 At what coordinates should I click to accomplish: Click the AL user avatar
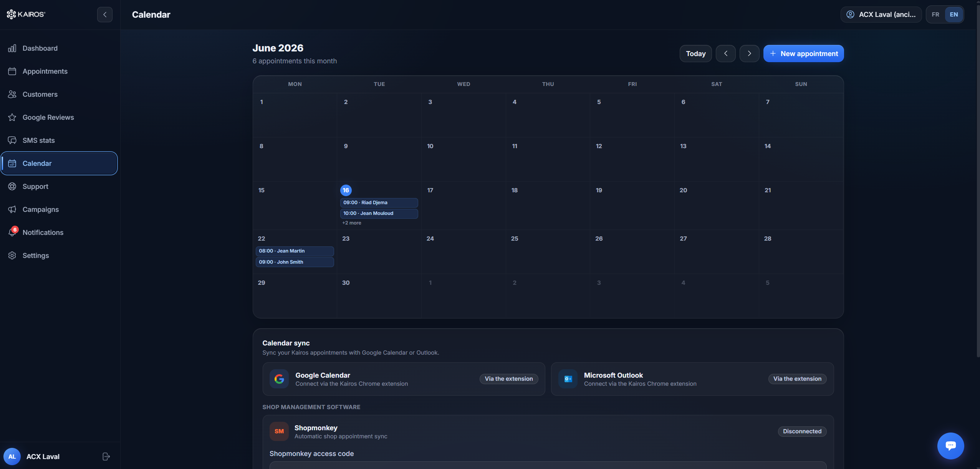point(12,456)
